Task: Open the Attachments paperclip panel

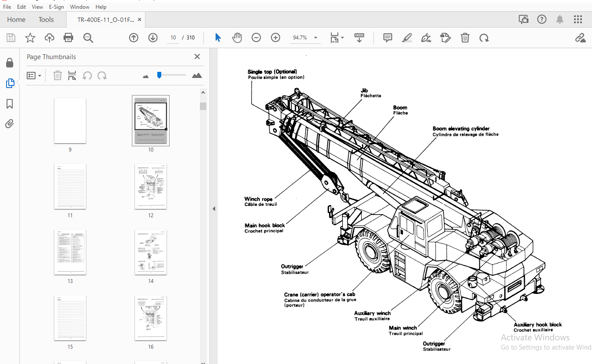Action: 10,124
